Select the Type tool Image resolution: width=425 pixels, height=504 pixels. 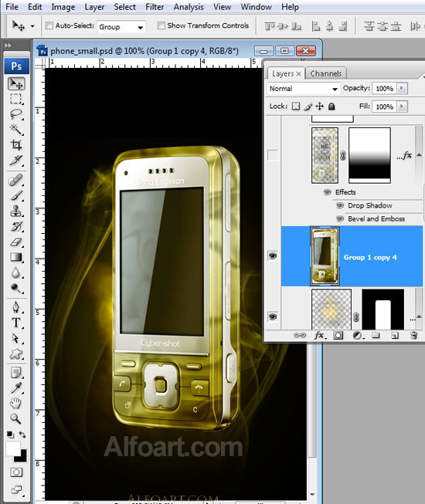(x=15, y=323)
